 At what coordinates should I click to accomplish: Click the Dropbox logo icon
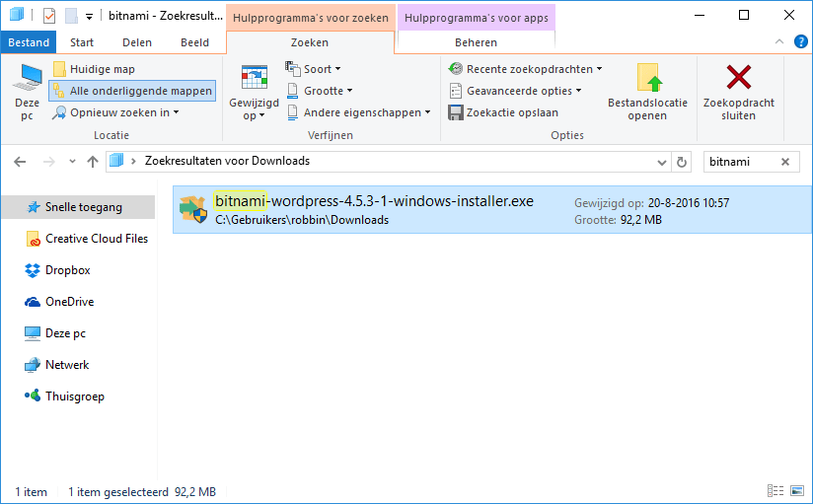[x=33, y=270]
